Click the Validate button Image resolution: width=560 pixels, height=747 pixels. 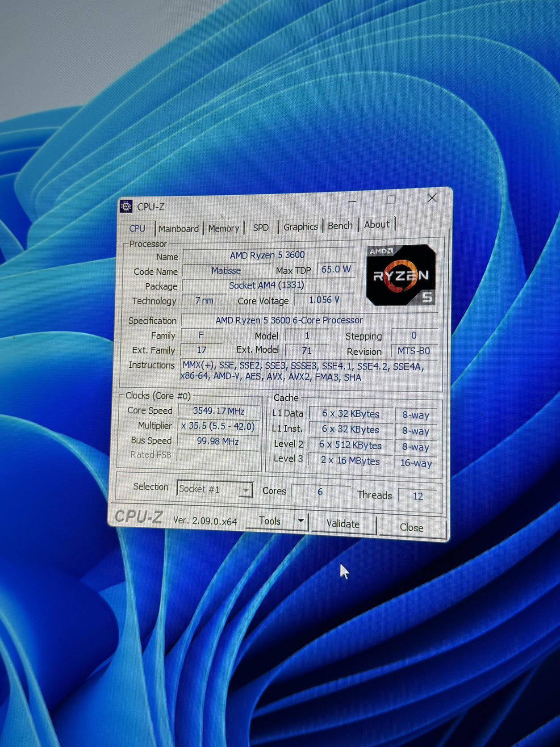[x=343, y=524]
